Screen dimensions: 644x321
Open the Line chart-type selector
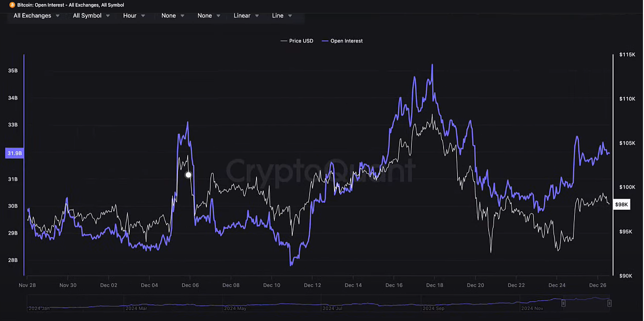click(x=281, y=16)
